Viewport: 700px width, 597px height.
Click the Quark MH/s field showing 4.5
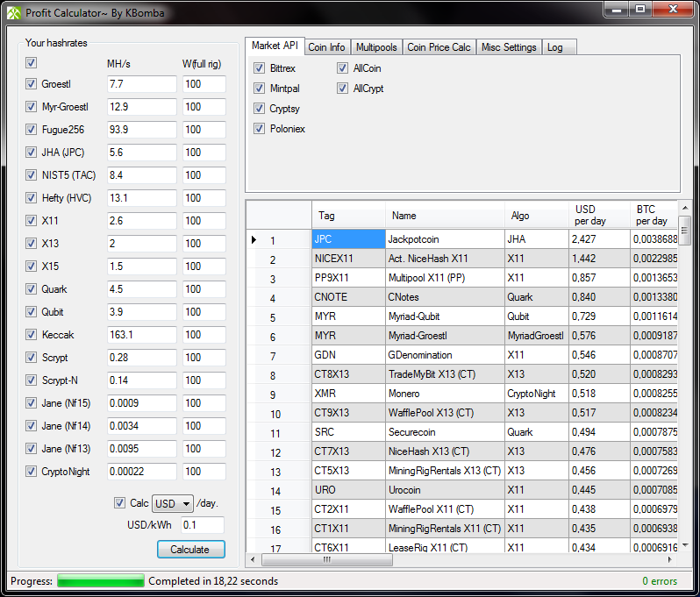[x=141, y=289]
